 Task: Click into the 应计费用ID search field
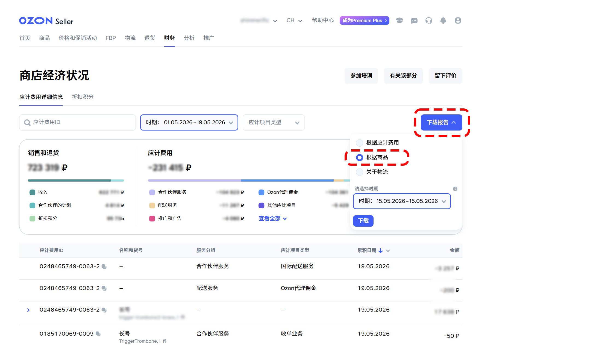(77, 122)
